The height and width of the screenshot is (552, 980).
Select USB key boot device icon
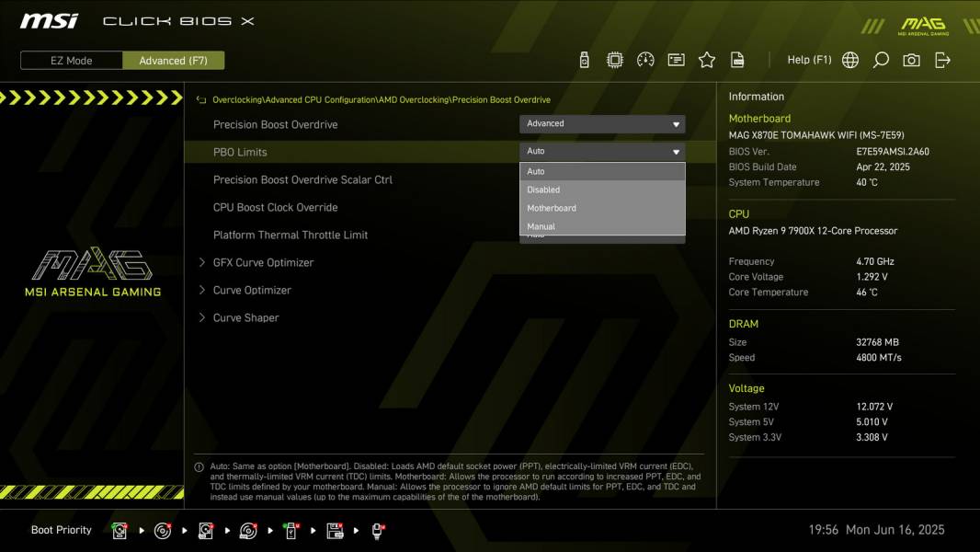291,531
